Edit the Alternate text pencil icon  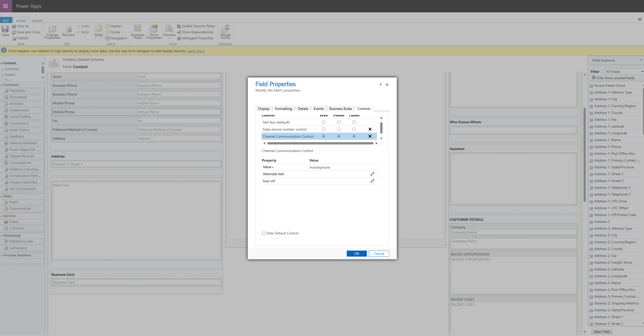point(372,174)
